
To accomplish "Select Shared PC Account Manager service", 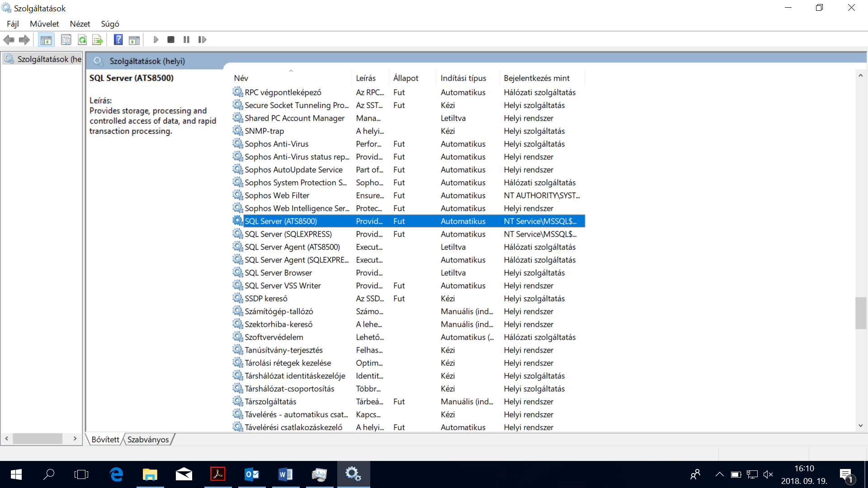I will pos(408,118).
